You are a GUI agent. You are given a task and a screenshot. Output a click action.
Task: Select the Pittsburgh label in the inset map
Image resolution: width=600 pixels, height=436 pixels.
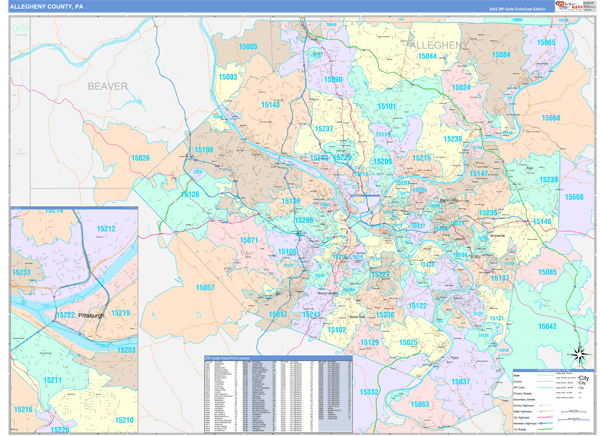pos(92,315)
